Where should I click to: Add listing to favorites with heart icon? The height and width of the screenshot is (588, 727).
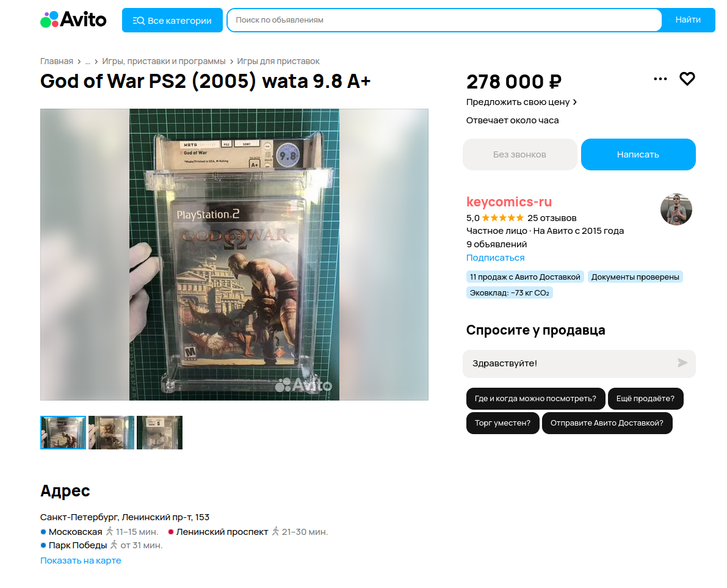point(687,79)
